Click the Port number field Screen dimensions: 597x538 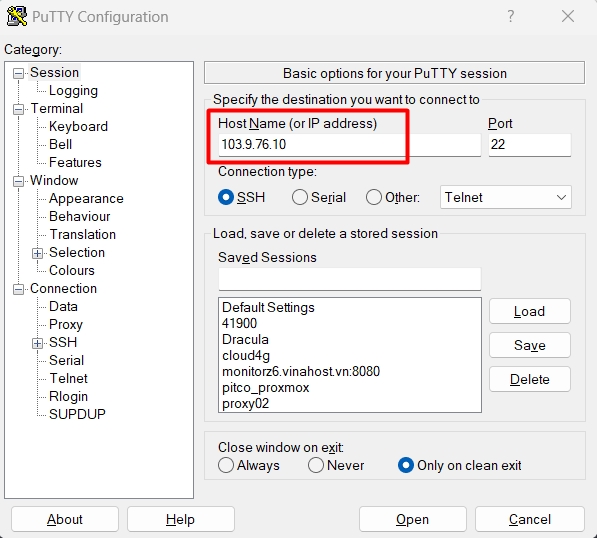(530, 145)
